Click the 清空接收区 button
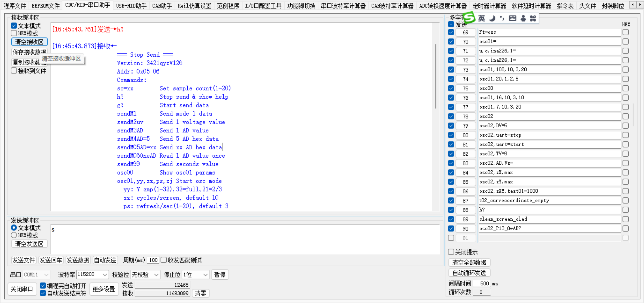This screenshot has height=303, width=644. 30,42
